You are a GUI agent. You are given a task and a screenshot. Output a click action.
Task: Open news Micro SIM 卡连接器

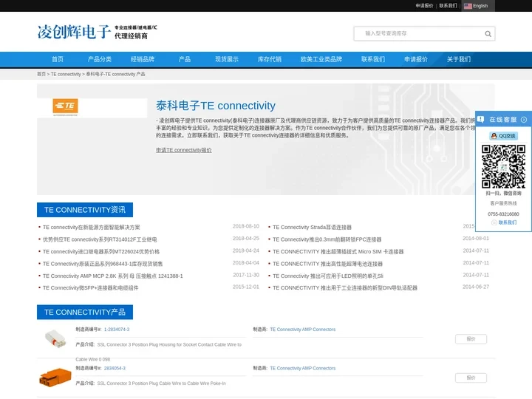[x=338, y=252]
